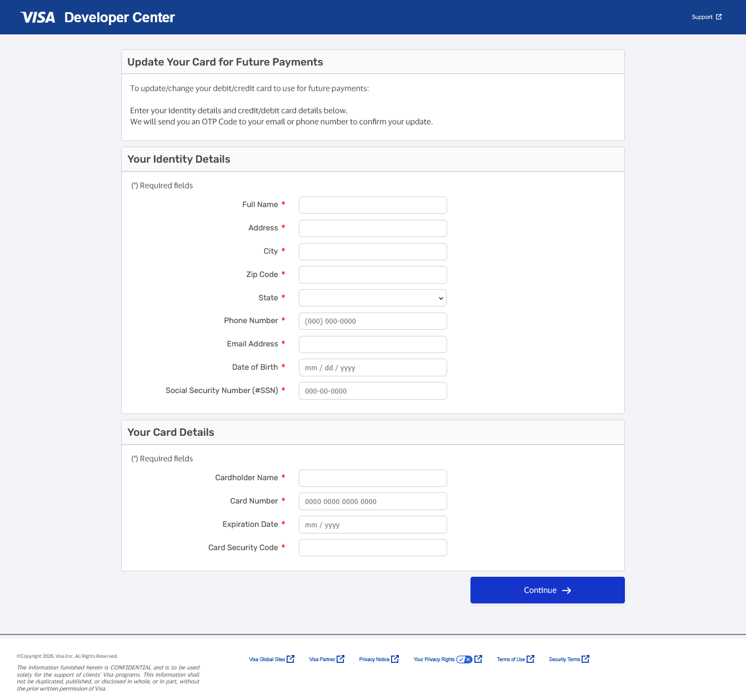746x700 pixels.
Task: Click external icon beside Privacy Notice
Action: (395, 659)
